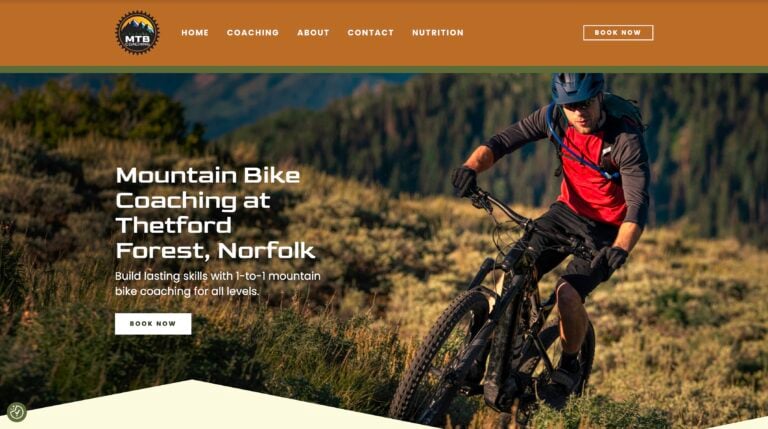The width and height of the screenshot is (768, 429).
Task: Click the Thetford word in hero title
Action: 173,225
